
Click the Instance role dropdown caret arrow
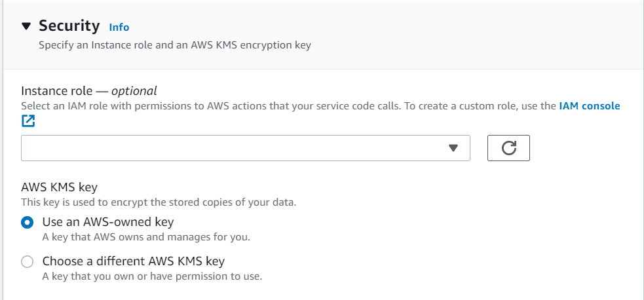click(x=453, y=148)
